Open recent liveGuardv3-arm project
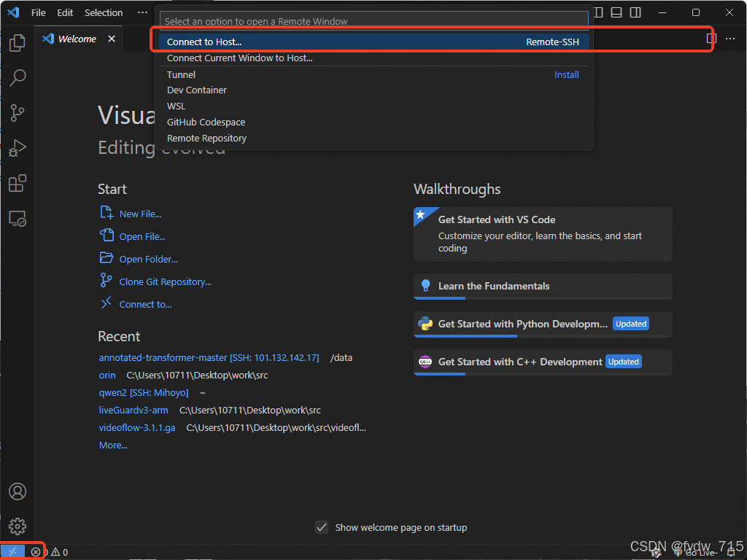Screen dimensions: 747x560 tap(133, 411)
